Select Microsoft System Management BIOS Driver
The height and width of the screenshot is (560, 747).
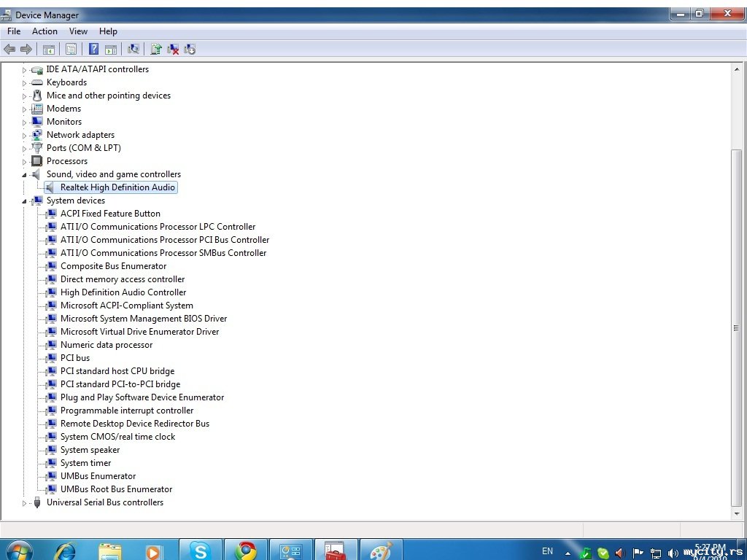[144, 319]
